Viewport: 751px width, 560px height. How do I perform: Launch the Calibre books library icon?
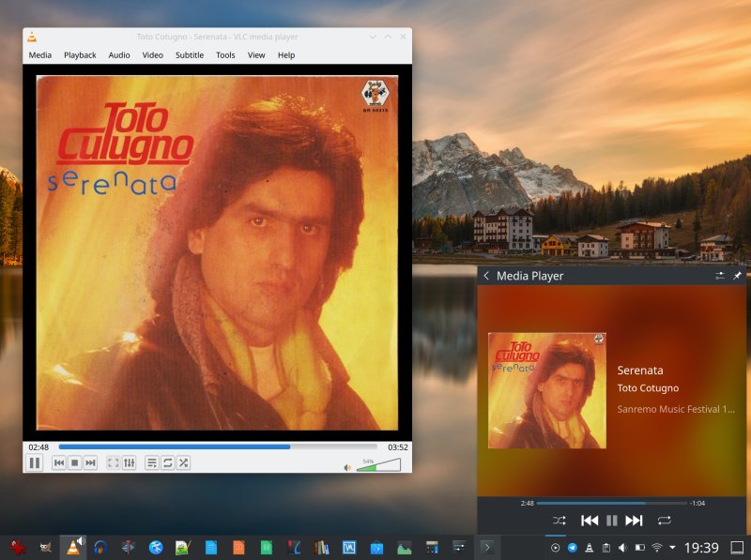pos(322,547)
